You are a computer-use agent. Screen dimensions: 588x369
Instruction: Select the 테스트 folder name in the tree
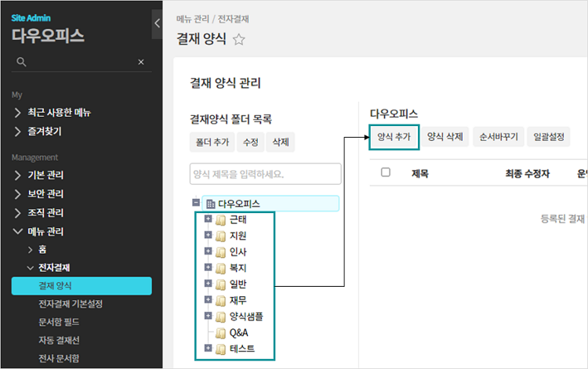coord(242,349)
